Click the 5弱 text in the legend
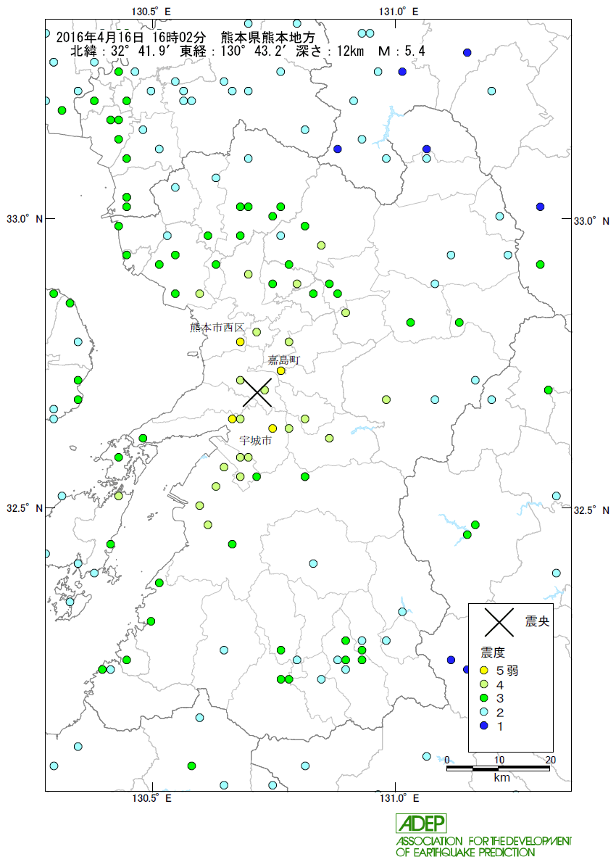Viewport: 616px width, 862px height. (507, 671)
